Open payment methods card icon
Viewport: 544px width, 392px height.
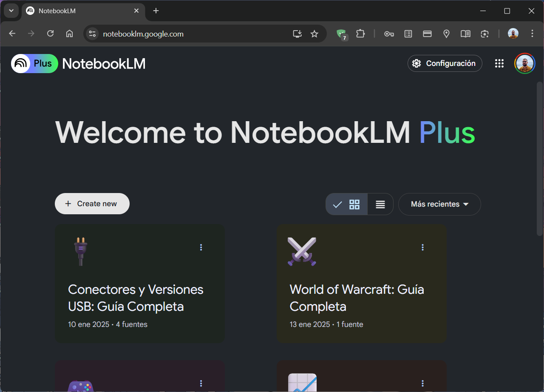pos(427,34)
